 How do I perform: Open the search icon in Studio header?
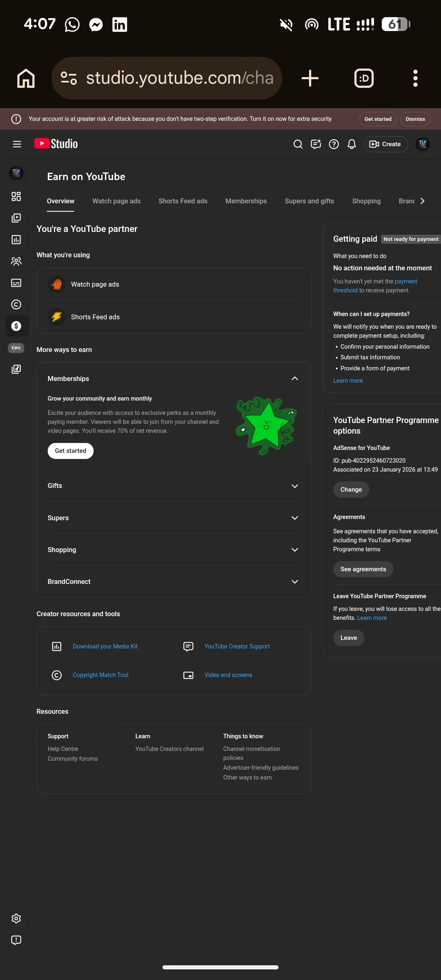click(298, 144)
